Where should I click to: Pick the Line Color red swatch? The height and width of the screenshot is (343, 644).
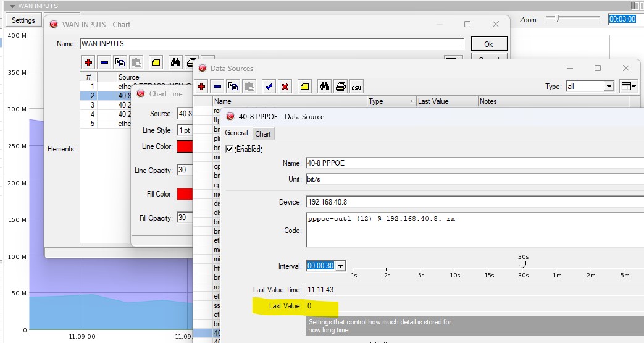tap(185, 146)
